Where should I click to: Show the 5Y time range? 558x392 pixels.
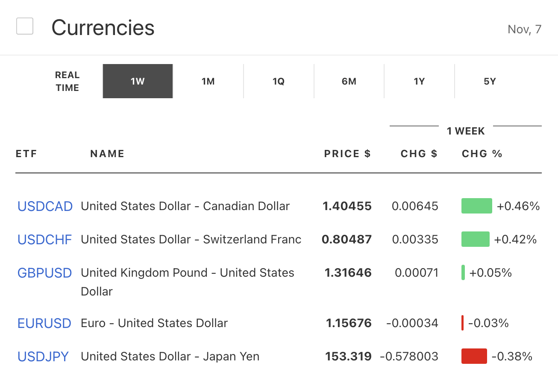[490, 81]
